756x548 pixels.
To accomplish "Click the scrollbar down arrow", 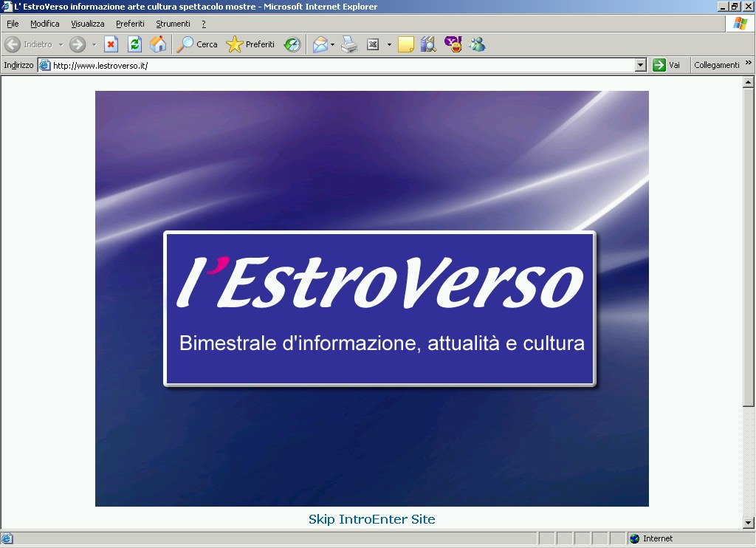I will [x=748, y=522].
